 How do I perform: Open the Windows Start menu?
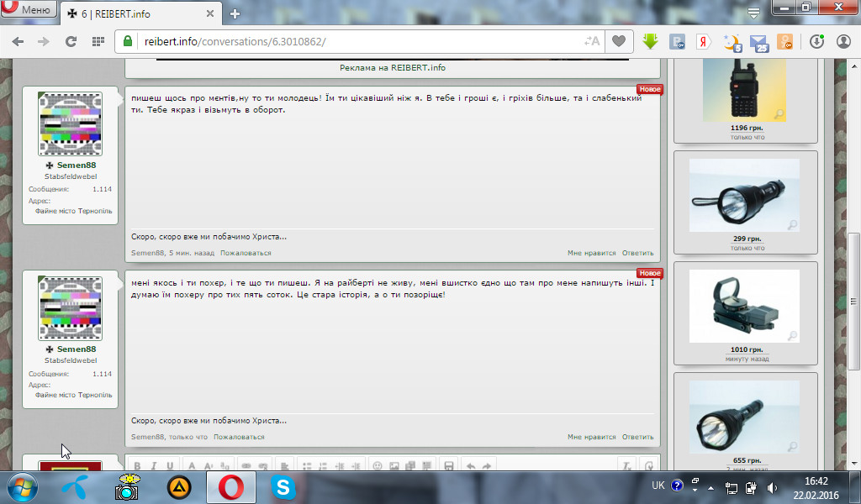(x=22, y=487)
